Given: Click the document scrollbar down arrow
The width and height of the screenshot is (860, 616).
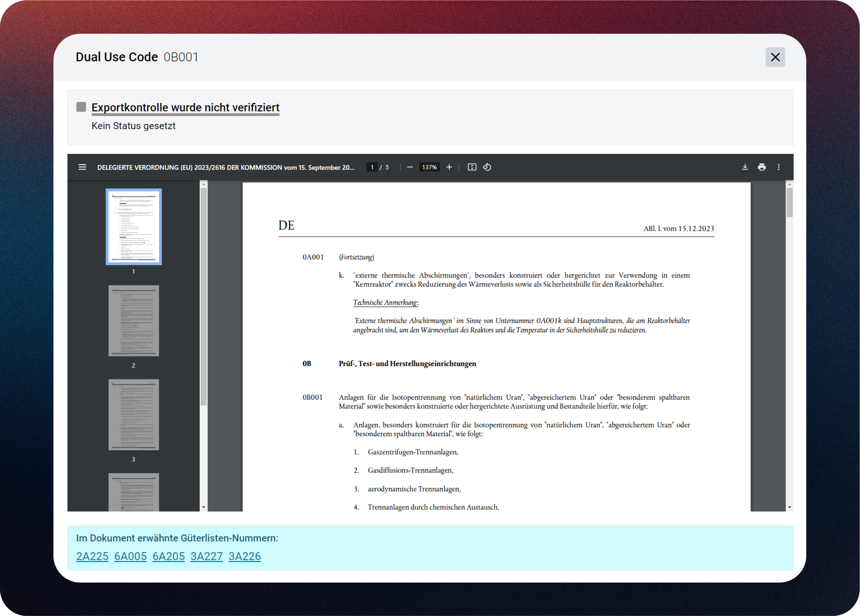Looking at the screenshot, I should (x=790, y=507).
